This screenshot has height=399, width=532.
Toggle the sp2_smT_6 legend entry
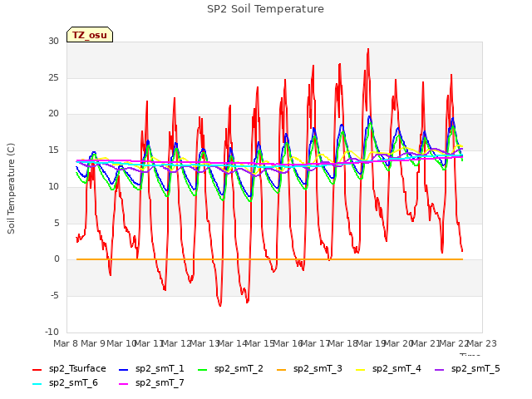click(65, 382)
